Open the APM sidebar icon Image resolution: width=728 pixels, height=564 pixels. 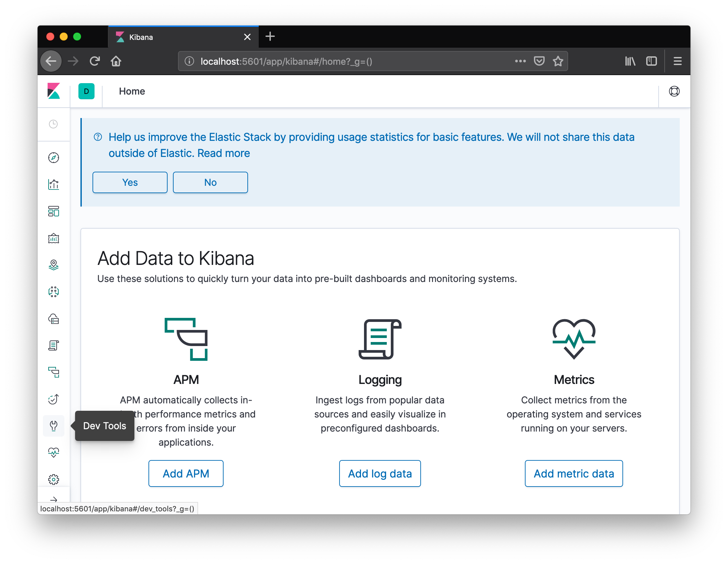54,372
